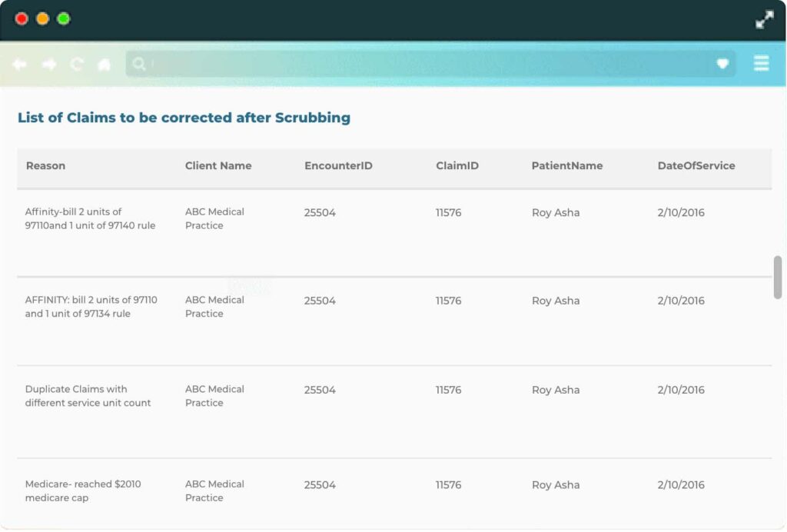Select the EncounterID column header

(x=338, y=166)
